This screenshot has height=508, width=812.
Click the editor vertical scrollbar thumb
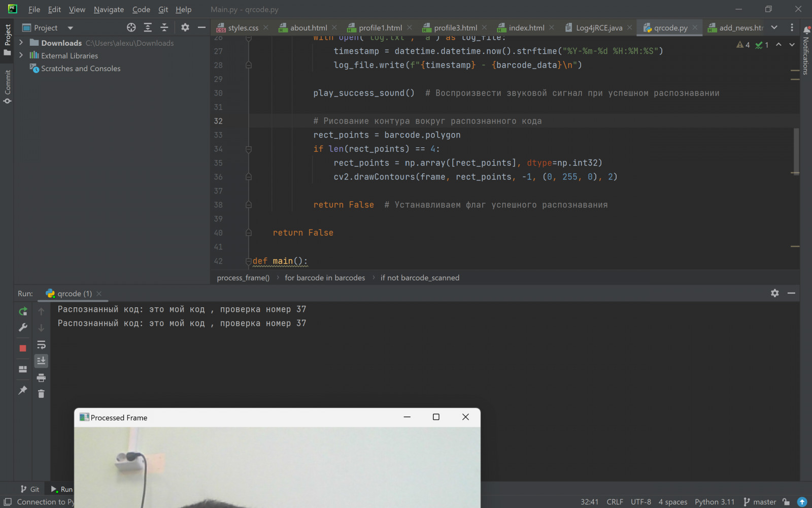coord(796,151)
